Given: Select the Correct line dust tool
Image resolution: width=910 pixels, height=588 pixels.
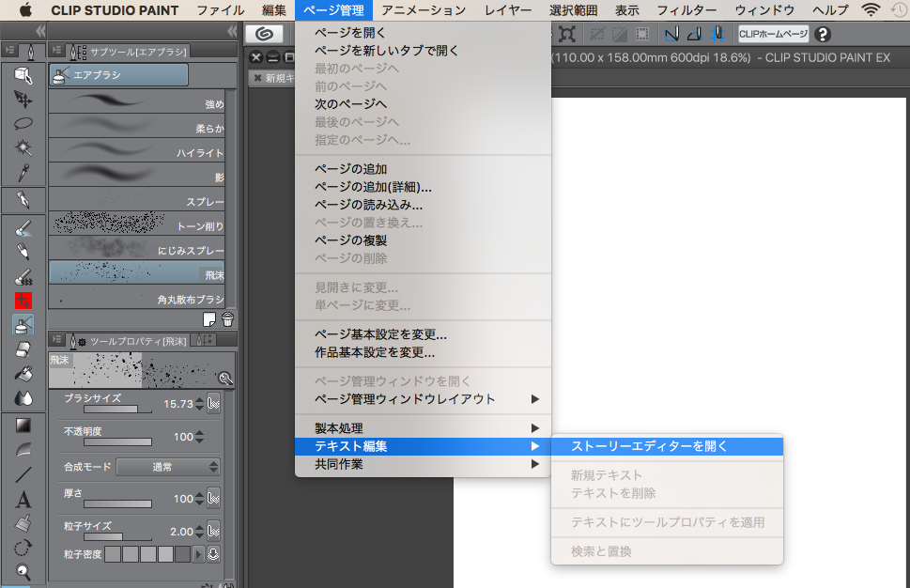Looking at the screenshot, I should pyautogui.click(x=23, y=523).
